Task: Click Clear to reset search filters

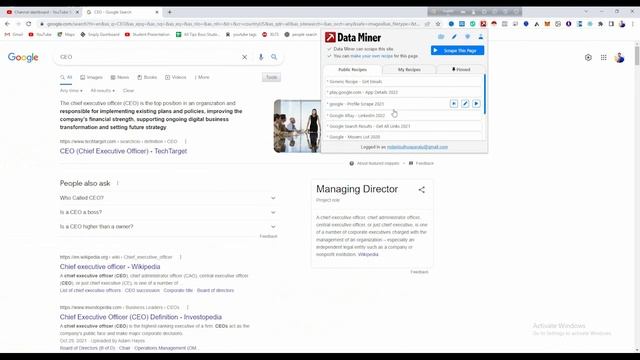Action: pyautogui.click(x=128, y=91)
